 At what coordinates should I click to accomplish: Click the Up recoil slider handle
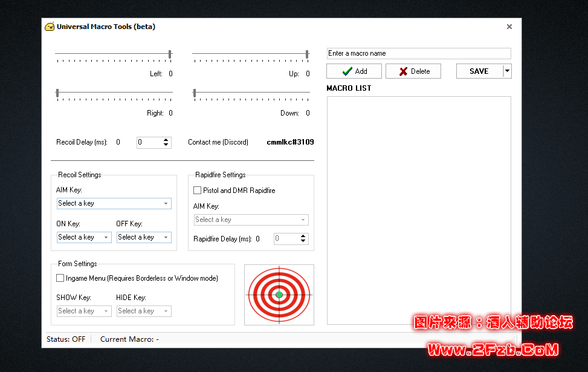(307, 54)
